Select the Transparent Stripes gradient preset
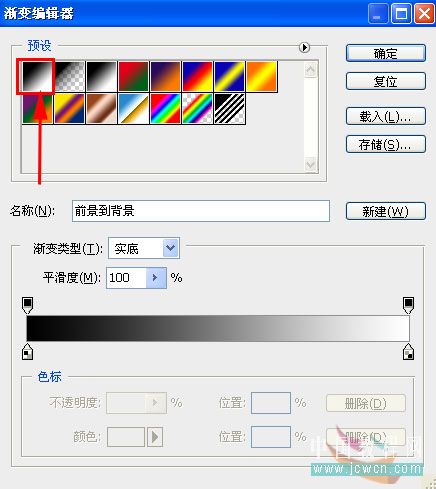The image size is (436, 489). (x=229, y=109)
